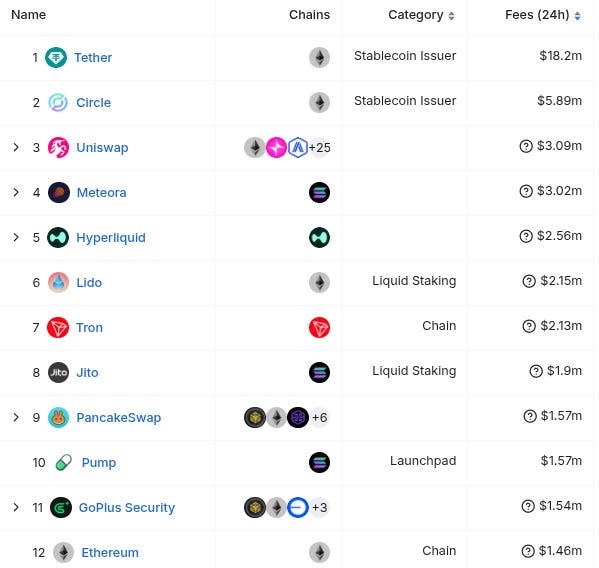Click Liquid Staking category in Lido row
This screenshot has height=568, width=599.
tap(414, 281)
